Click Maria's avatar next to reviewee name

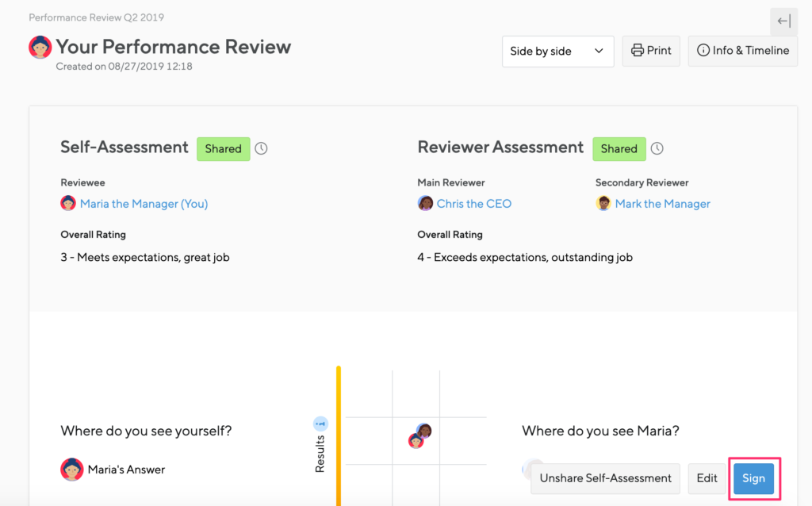68,203
